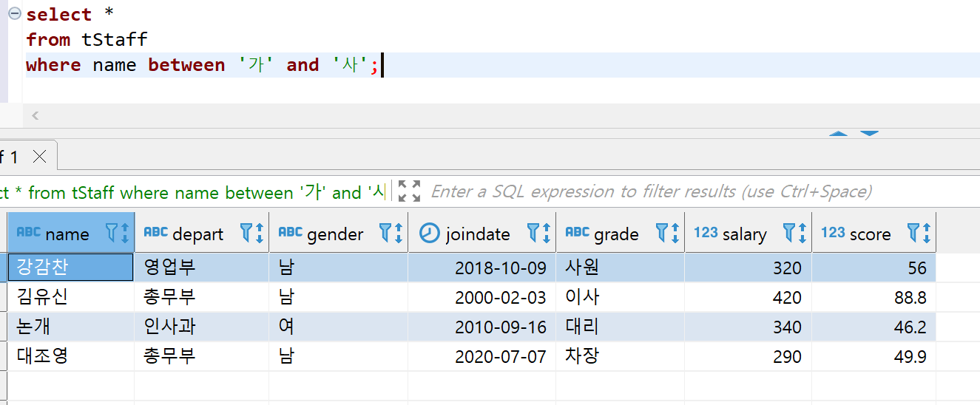The width and height of the screenshot is (980, 405).
Task: Select the grade cell 대리
Action: click(x=620, y=327)
